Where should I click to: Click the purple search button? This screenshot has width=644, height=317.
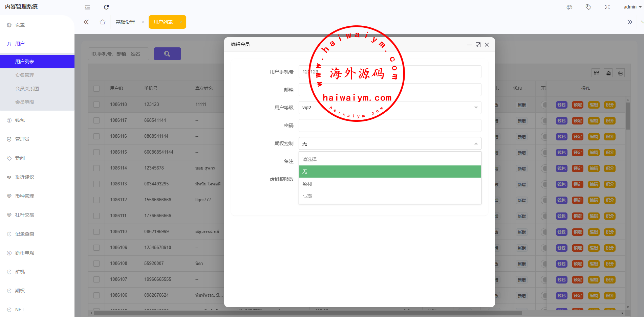(167, 54)
